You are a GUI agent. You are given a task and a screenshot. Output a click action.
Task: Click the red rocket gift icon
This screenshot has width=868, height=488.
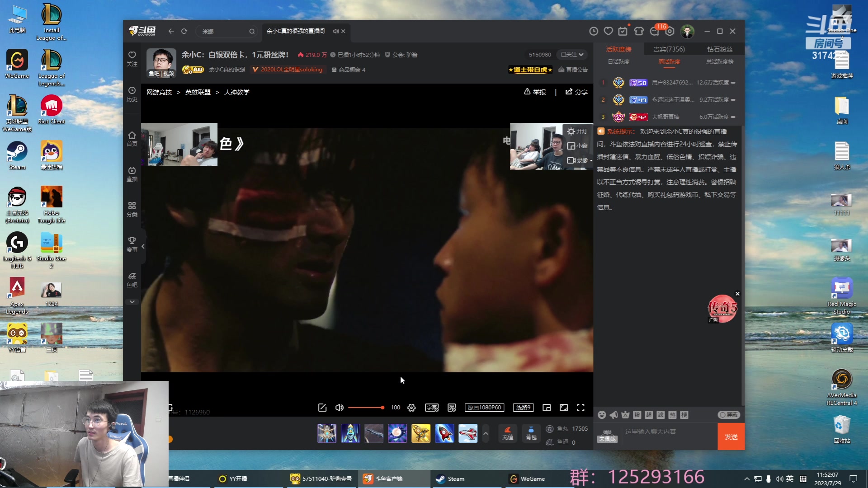click(x=444, y=433)
